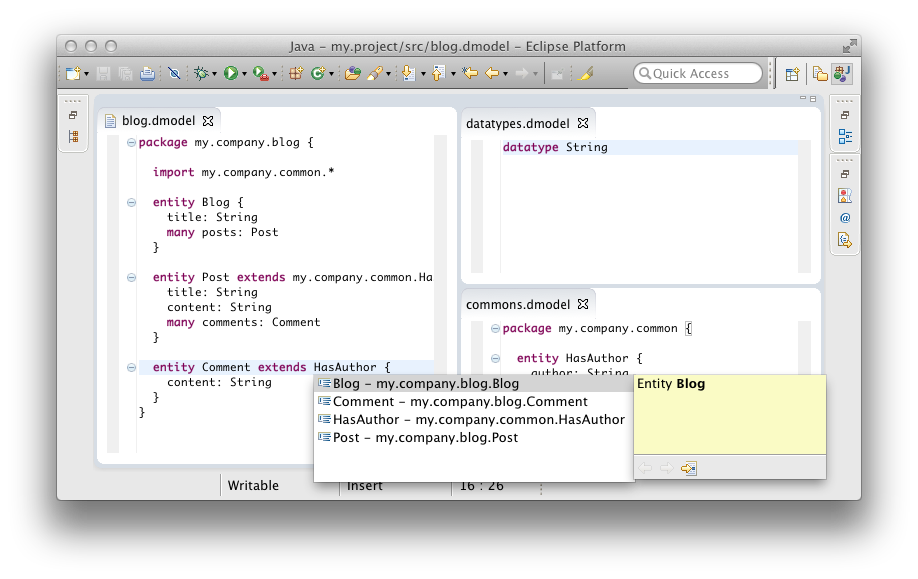918x579 pixels.
Task: Open the Previous Annotation dropdown arrow
Action: [453, 74]
